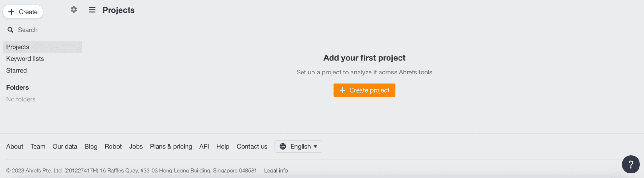The image size is (644, 178).
Task: Open Keyword lists in sidebar
Action: pyautogui.click(x=25, y=59)
